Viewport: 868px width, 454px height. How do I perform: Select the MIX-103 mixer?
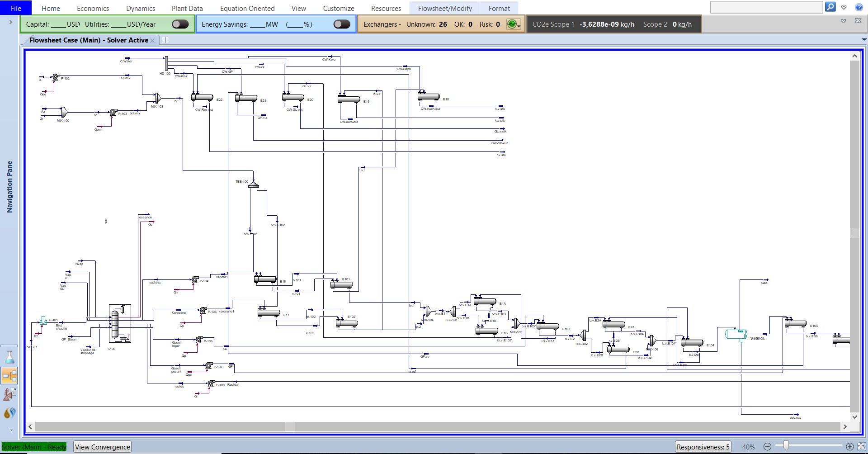pos(157,98)
